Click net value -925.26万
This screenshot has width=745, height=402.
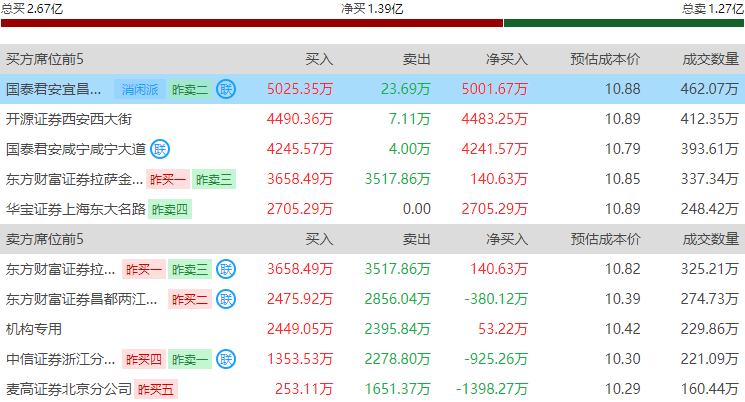click(x=496, y=359)
